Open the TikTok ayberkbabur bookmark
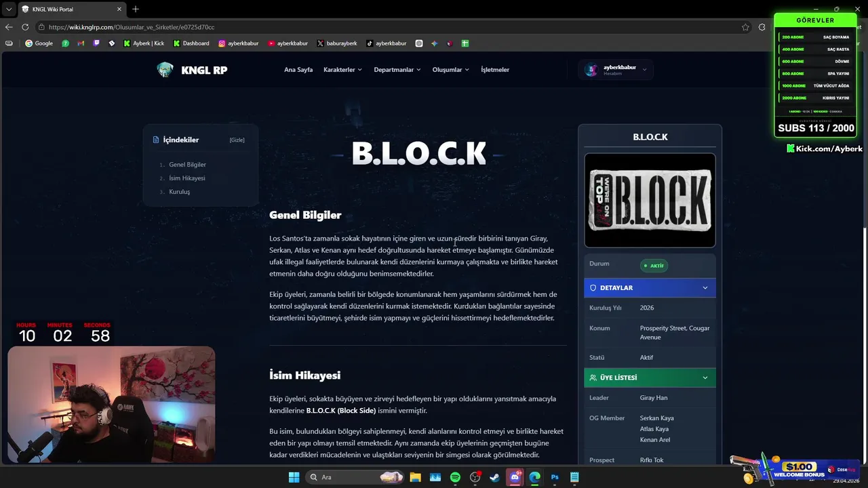This screenshot has height=488, width=868. pos(386,43)
